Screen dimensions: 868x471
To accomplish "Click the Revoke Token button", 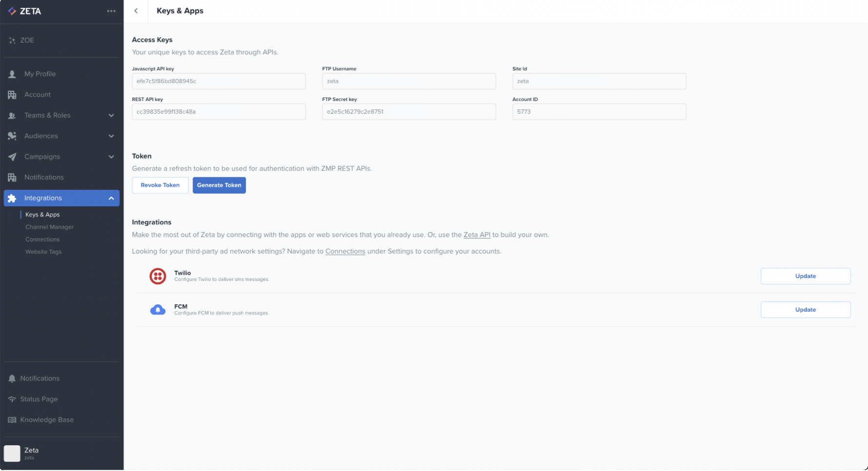I will (x=160, y=185).
